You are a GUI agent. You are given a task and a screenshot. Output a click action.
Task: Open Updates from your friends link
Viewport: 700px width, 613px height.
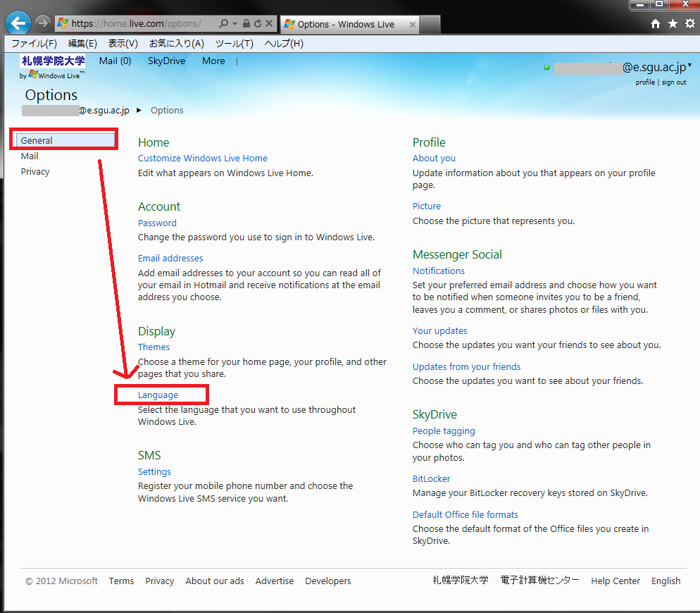click(x=466, y=367)
